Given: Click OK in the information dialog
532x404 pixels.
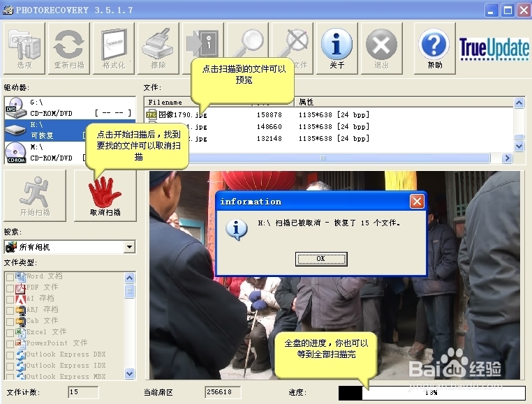Looking at the screenshot, I should tap(321, 259).
